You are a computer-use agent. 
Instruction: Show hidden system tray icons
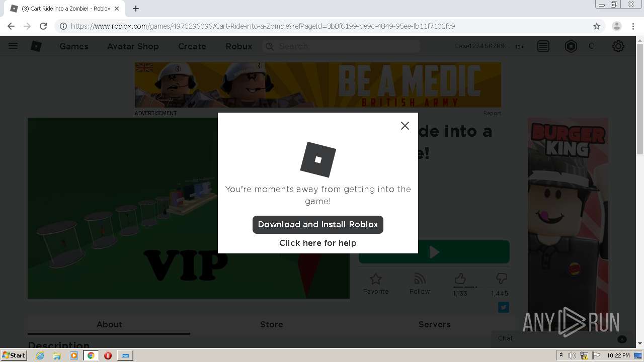561,355
